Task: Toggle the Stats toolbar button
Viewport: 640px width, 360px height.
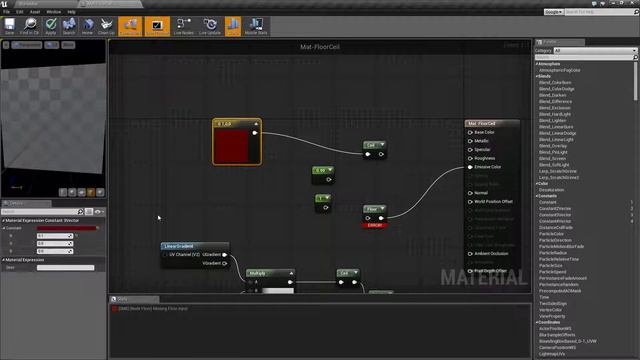Action: [x=233, y=26]
